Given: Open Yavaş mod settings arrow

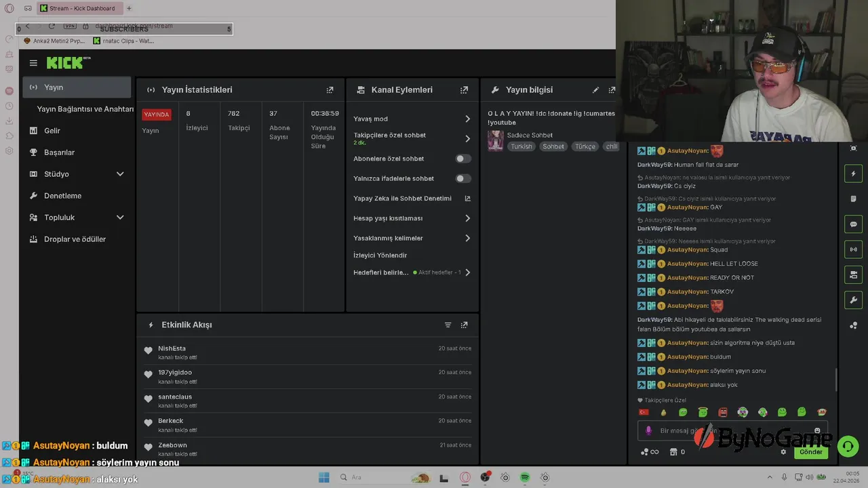Looking at the screenshot, I should coord(467,119).
